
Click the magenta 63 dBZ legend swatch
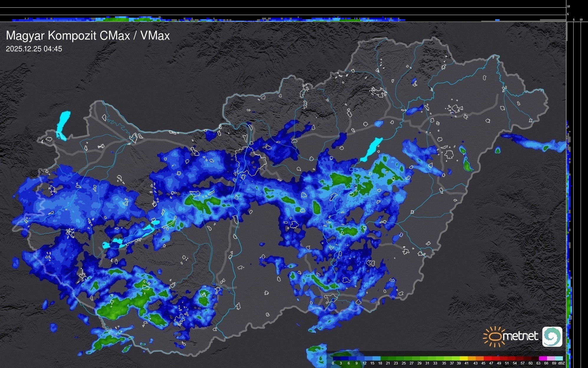pyautogui.click(x=543, y=358)
